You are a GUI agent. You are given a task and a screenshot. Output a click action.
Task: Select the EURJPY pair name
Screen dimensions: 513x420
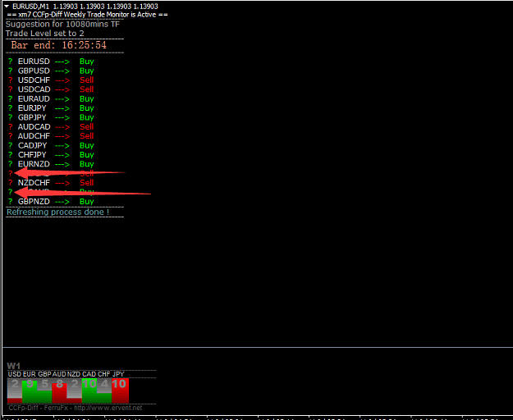tap(32, 108)
